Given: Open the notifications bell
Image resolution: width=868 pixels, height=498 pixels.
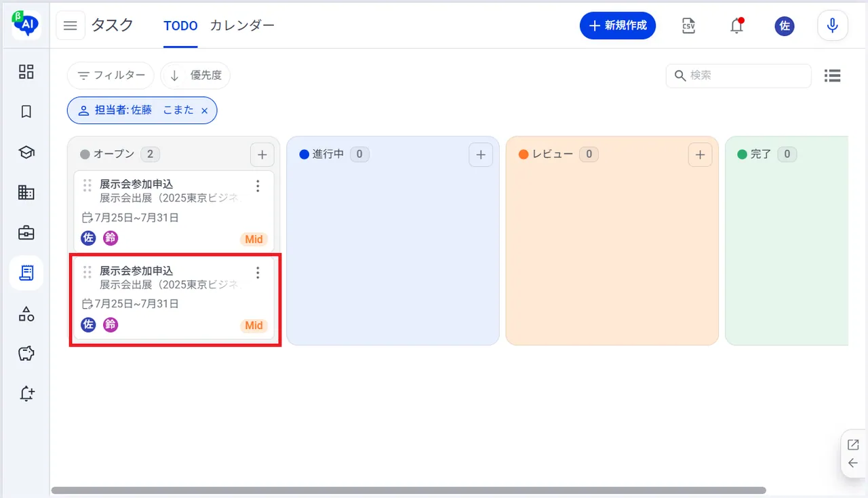Looking at the screenshot, I should click(736, 26).
